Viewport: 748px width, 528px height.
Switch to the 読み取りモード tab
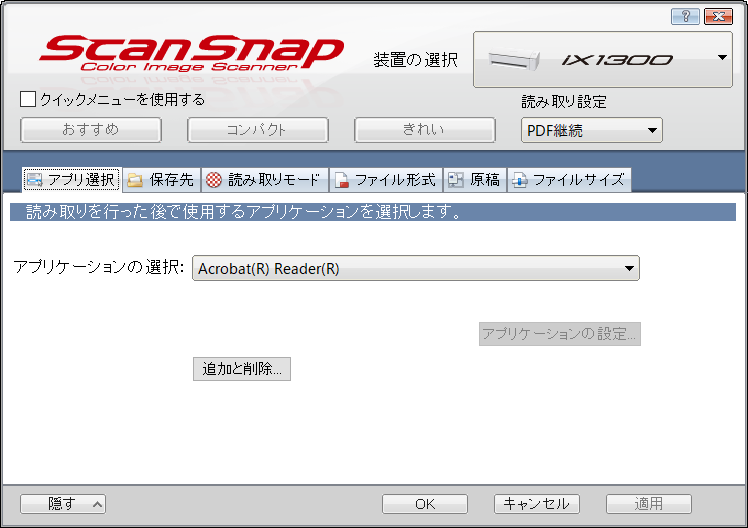[265, 180]
